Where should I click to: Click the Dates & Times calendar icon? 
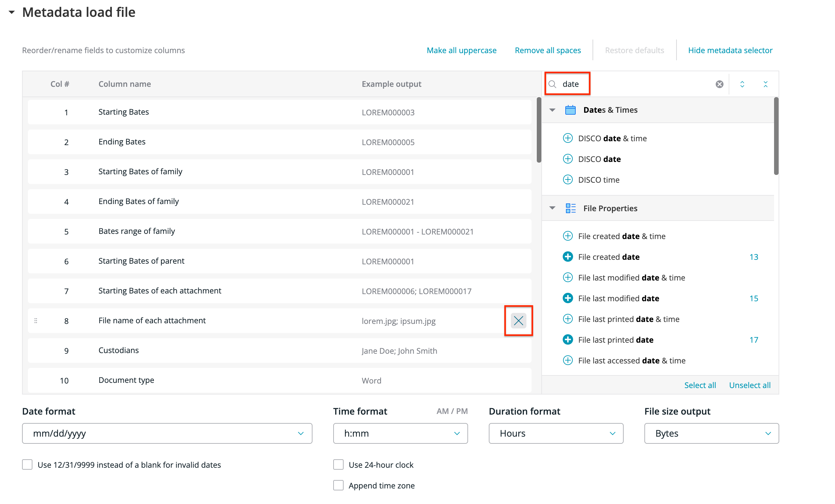tap(570, 110)
